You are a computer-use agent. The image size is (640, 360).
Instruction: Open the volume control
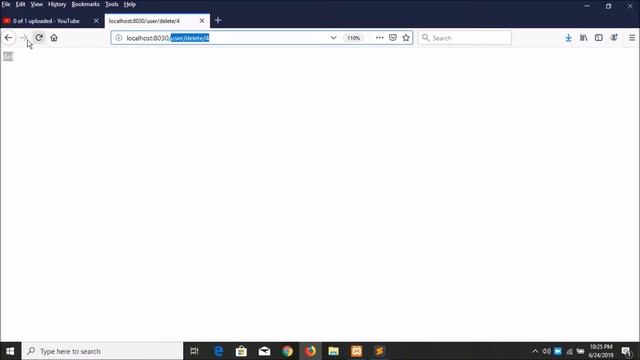click(x=546, y=351)
